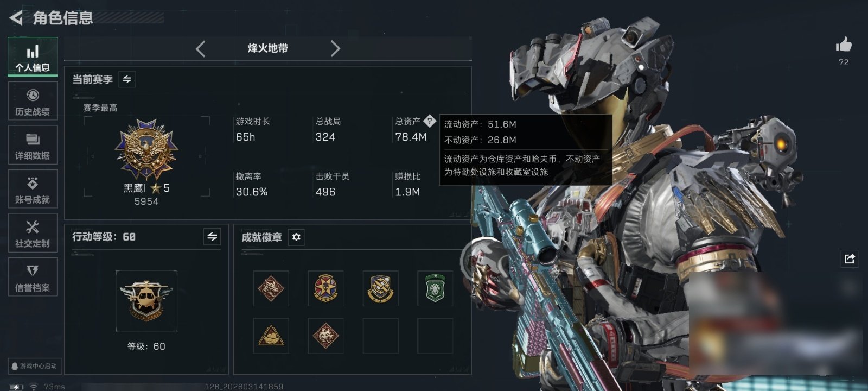Click the 游戏中心启动 button
Image resolution: width=868 pixels, height=391 pixels.
click(34, 366)
